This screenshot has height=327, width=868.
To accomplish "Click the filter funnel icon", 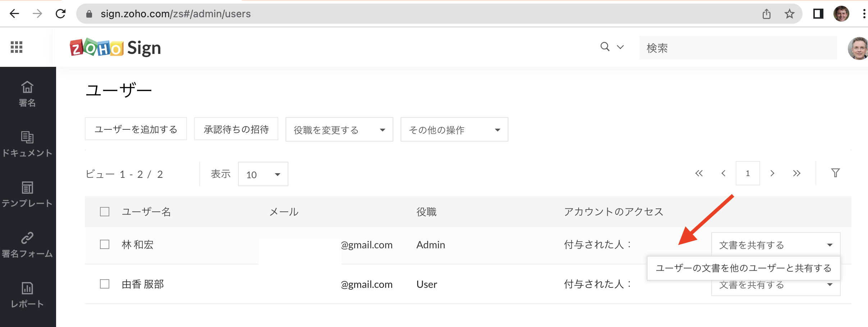I will point(835,173).
